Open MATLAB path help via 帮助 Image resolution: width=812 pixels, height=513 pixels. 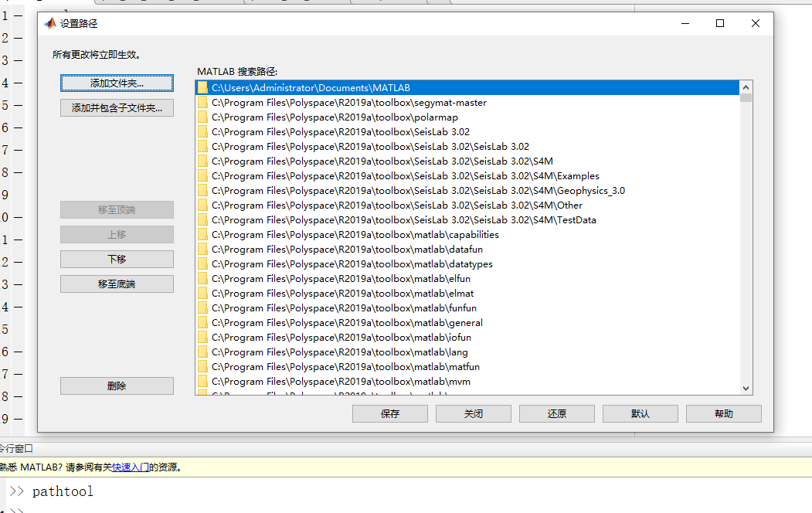pyautogui.click(x=723, y=413)
